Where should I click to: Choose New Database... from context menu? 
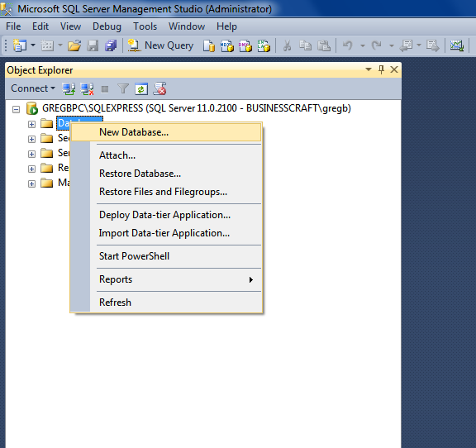(x=166, y=132)
